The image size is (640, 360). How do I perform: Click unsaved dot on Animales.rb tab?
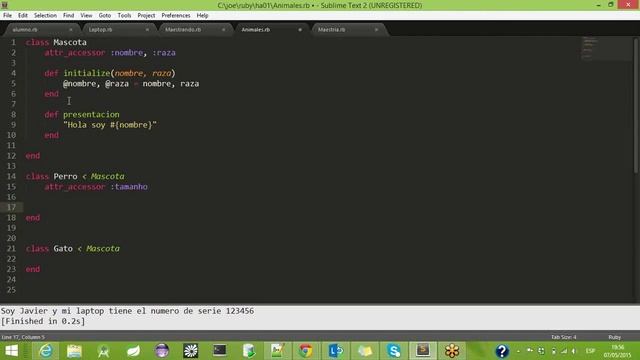[300, 30]
